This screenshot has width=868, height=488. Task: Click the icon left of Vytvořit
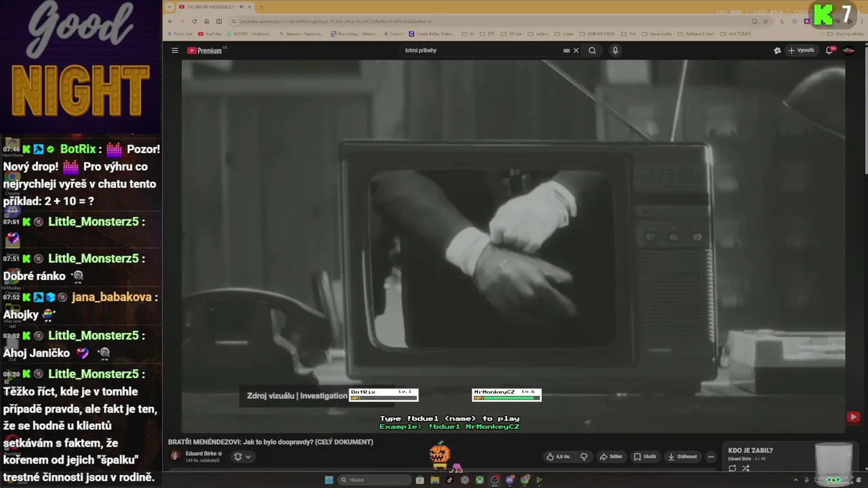tap(777, 50)
